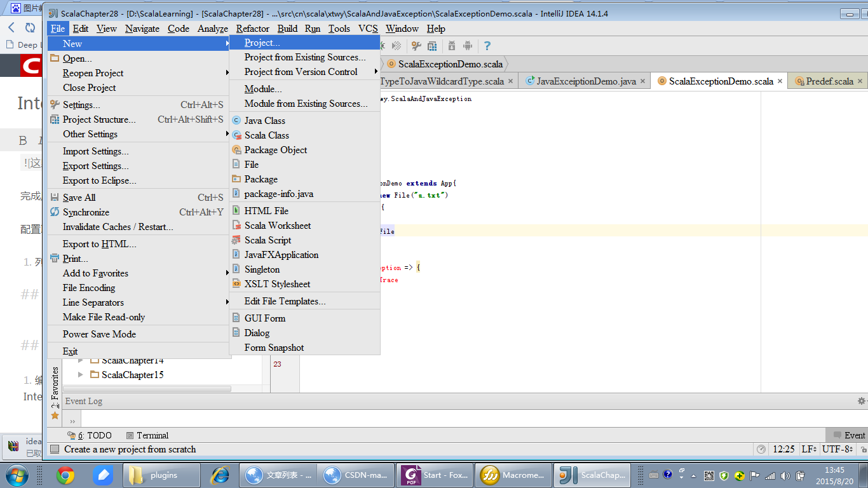Expand ScalaChapter15 tree node
Image resolution: width=868 pixels, height=488 pixels.
81,375
